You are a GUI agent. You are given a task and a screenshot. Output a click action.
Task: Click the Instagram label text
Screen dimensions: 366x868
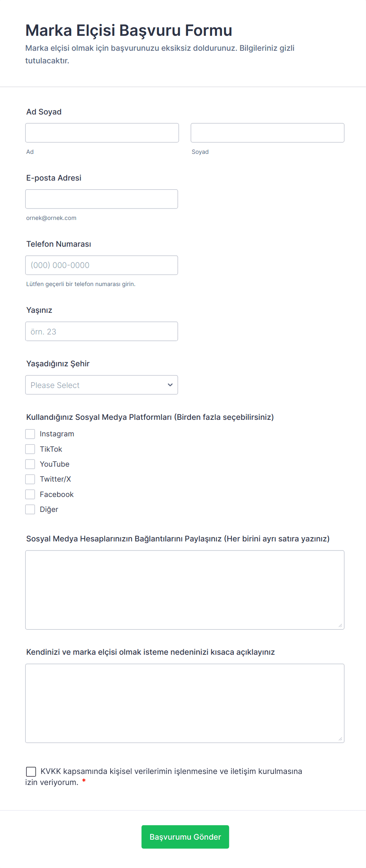click(x=57, y=434)
